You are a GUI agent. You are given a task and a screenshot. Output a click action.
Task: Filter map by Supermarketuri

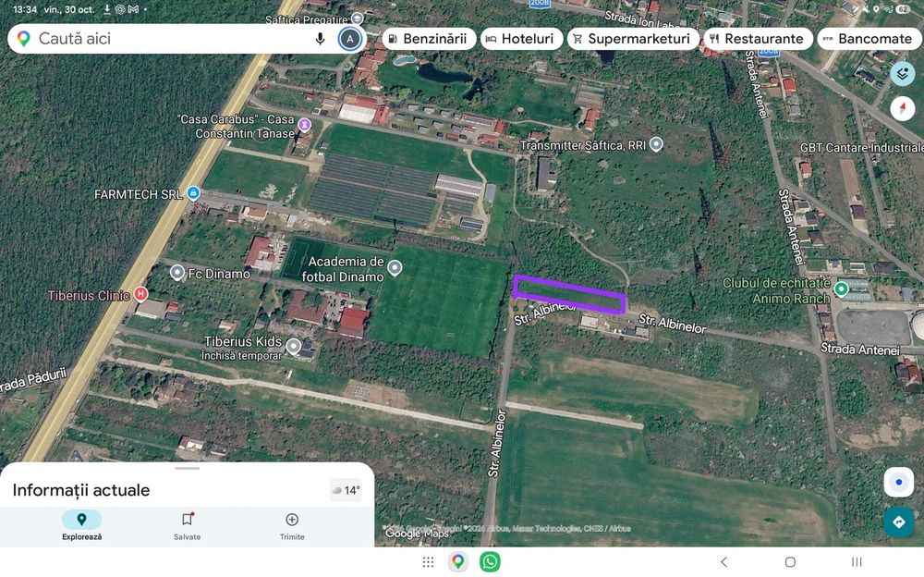[633, 39]
